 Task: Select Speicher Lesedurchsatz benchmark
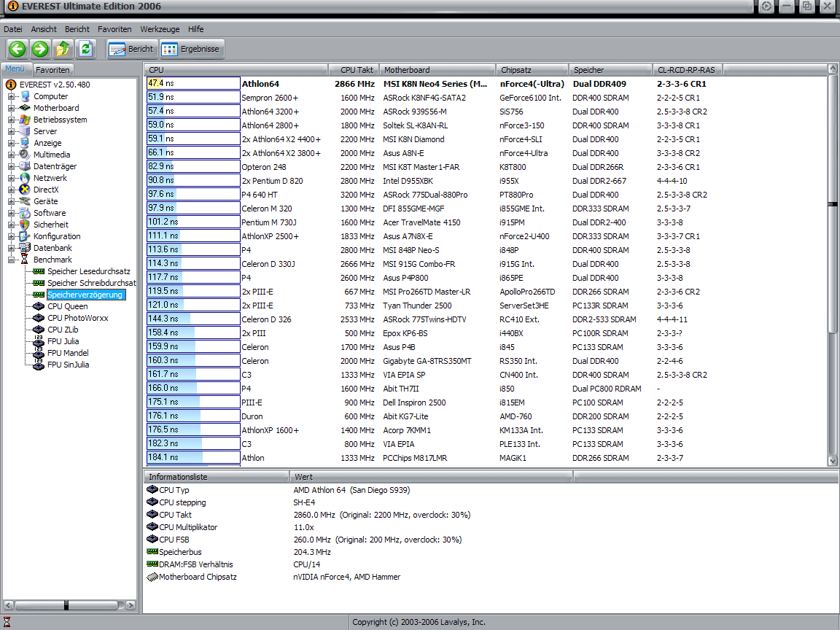[x=88, y=271]
